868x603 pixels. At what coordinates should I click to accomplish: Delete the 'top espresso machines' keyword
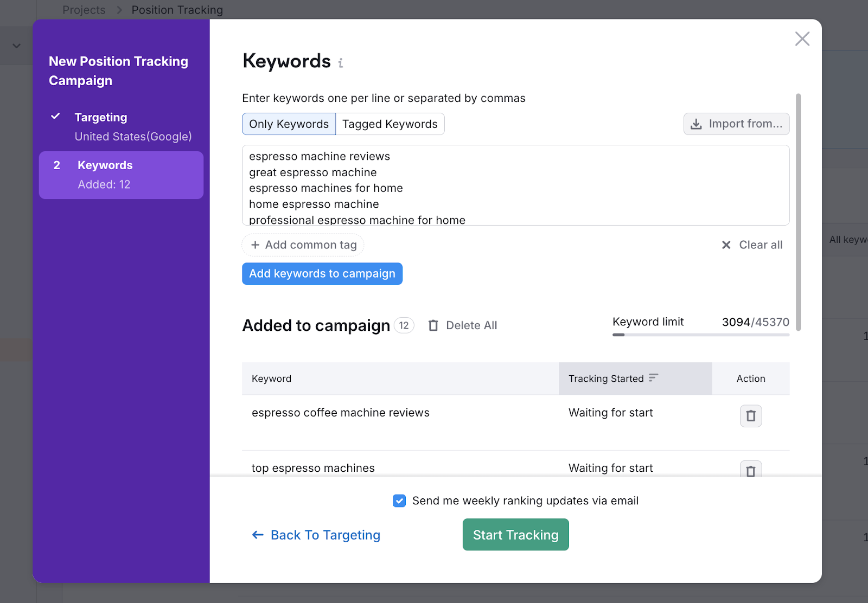coord(750,470)
